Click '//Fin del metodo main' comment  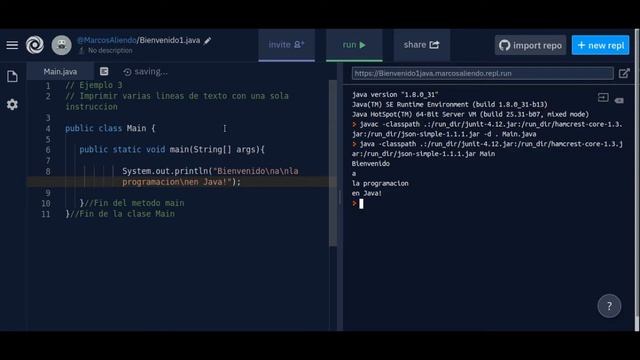134,203
